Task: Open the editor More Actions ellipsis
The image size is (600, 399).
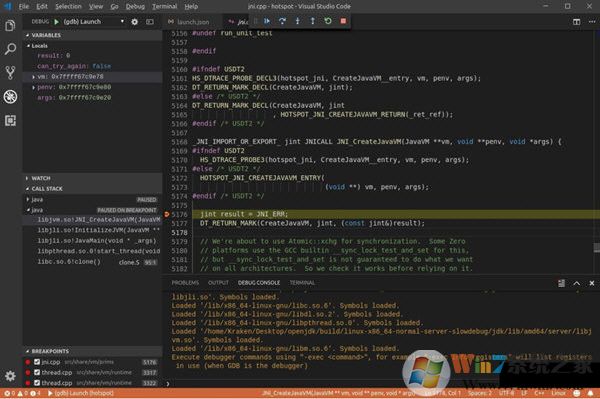Action: coord(592,22)
